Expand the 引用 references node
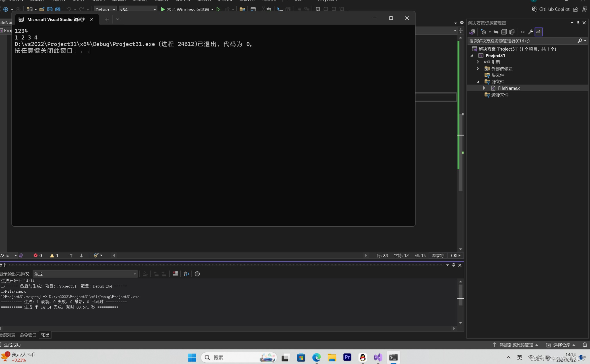The image size is (590, 364). pyautogui.click(x=478, y=62)
